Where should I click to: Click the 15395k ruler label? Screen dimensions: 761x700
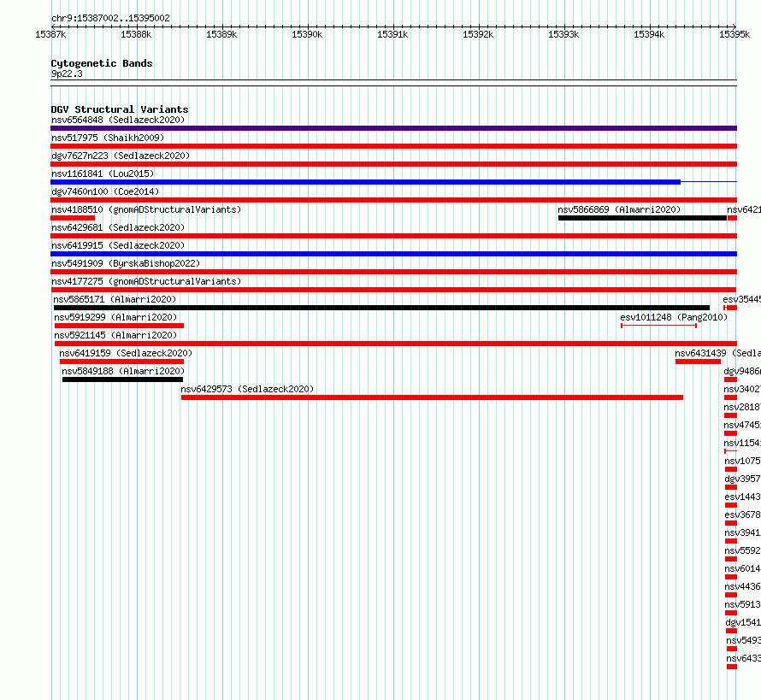click(x=734, y=34)
